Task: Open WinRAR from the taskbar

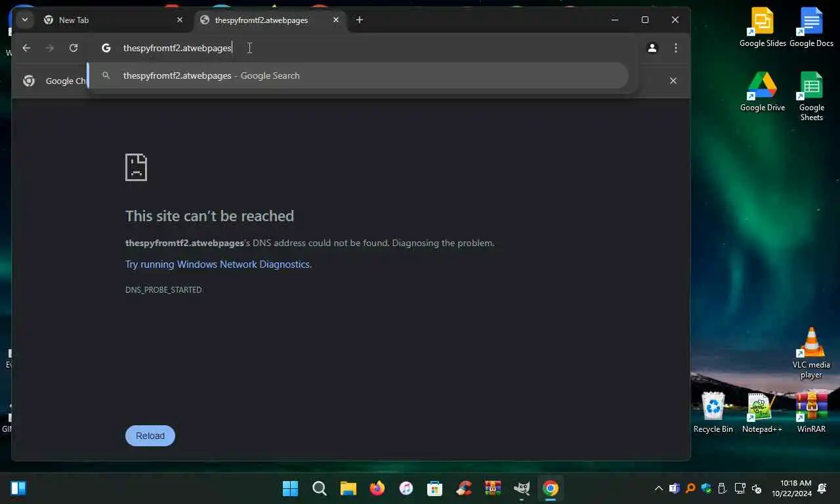Action: pyautogui.click(x=493, y=488)
